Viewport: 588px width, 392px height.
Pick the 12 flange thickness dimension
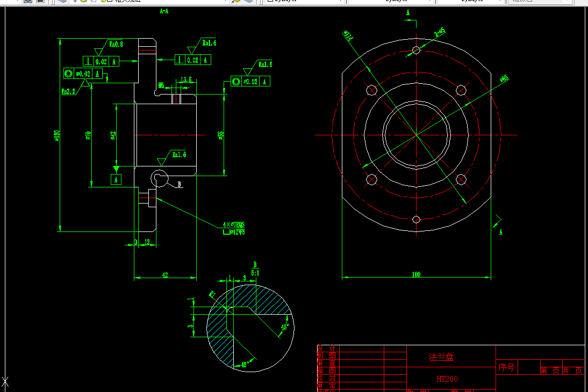tap(147, 242)
